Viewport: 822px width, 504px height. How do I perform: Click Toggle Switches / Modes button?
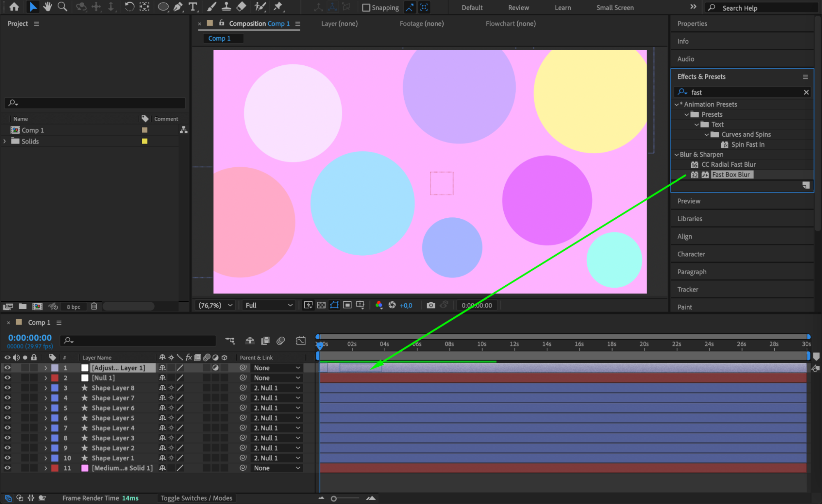tap(196, 498)
